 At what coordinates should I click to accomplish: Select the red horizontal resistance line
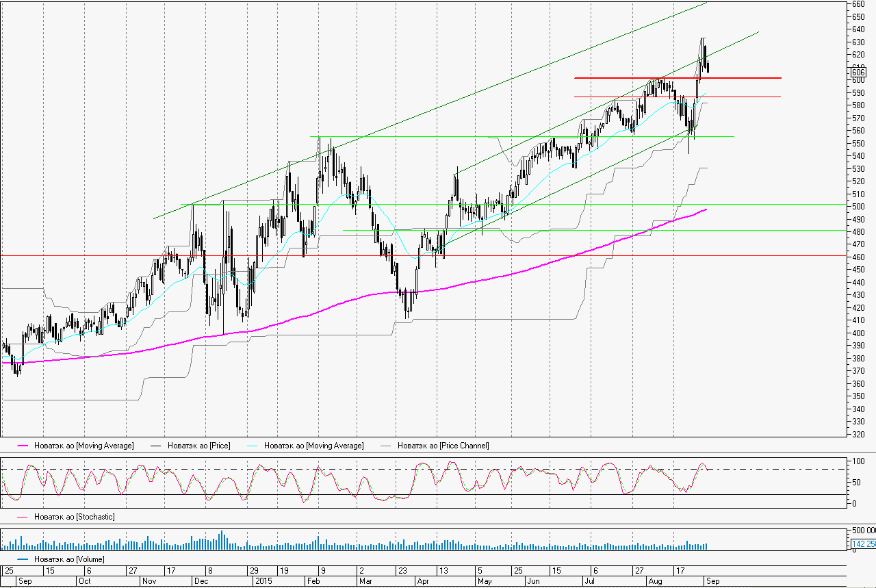click(678, 78)
